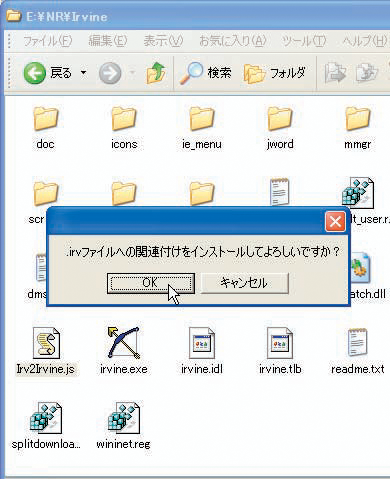The image size is (390, 479).
Task: Click the folder icon in the title bar
Action: point(14,16)
